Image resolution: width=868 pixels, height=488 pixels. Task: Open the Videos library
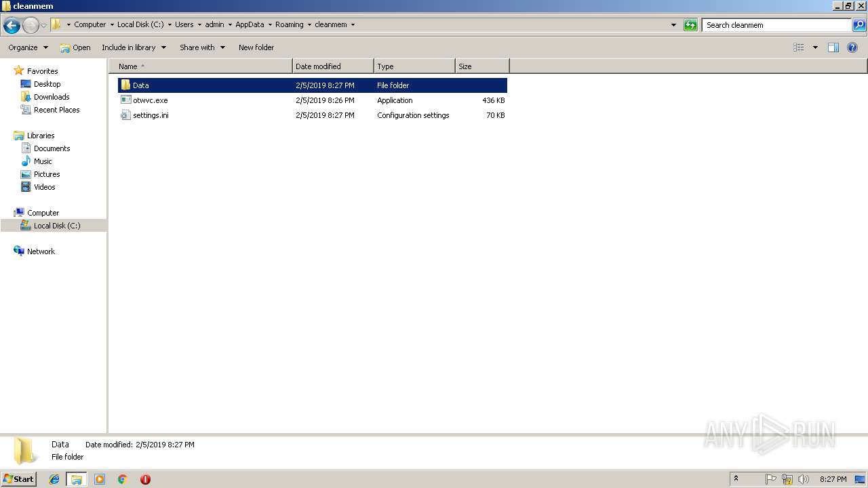click(45, 187)
